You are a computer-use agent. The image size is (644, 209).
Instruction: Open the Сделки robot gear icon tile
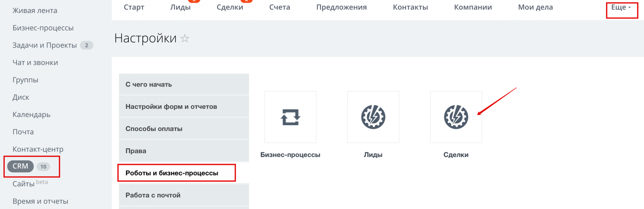coord(456,117)
